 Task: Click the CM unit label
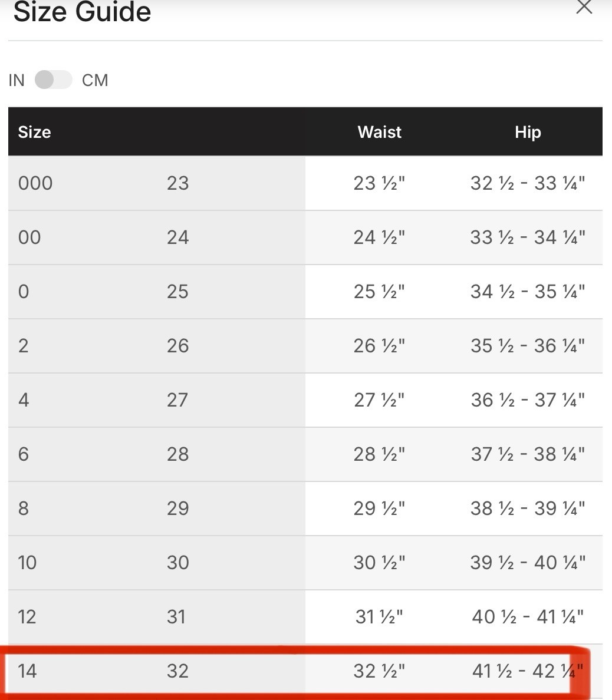(x=95, y=80)
